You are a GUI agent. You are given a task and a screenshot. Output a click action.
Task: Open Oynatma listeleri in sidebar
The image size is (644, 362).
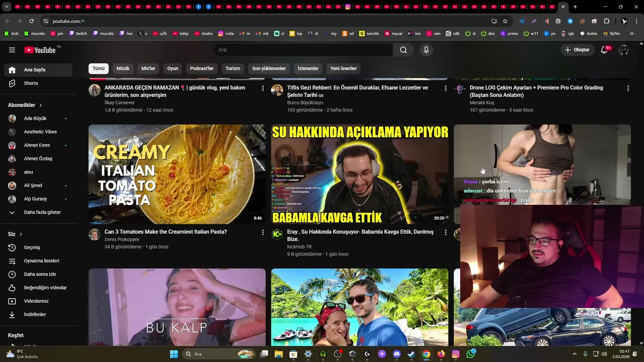(38, 261)
